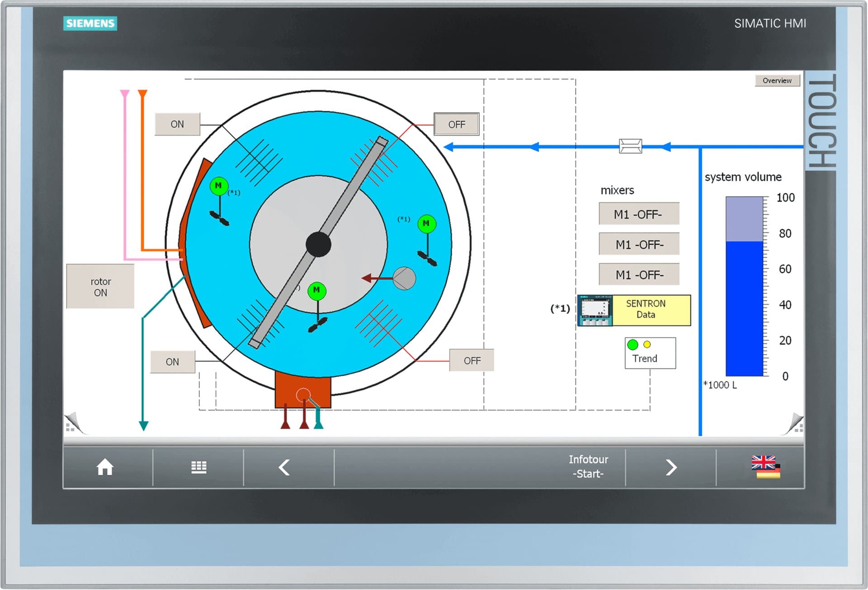Go back with the left chevron
The height and width of the screenshot is (590, 868).
coord(284,467)
